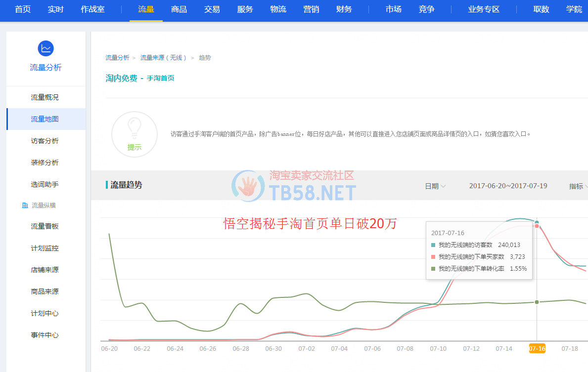Click the highlighted 07-16 date marker
Image resolution: width=588 pixels, height=372 pixels.
tap(537, 348)
